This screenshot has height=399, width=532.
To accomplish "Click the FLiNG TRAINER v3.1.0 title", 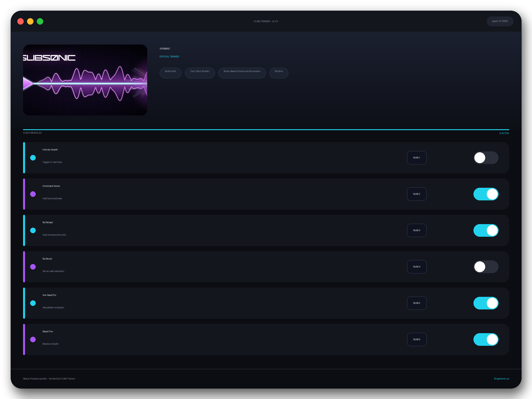I will point(266,22).
